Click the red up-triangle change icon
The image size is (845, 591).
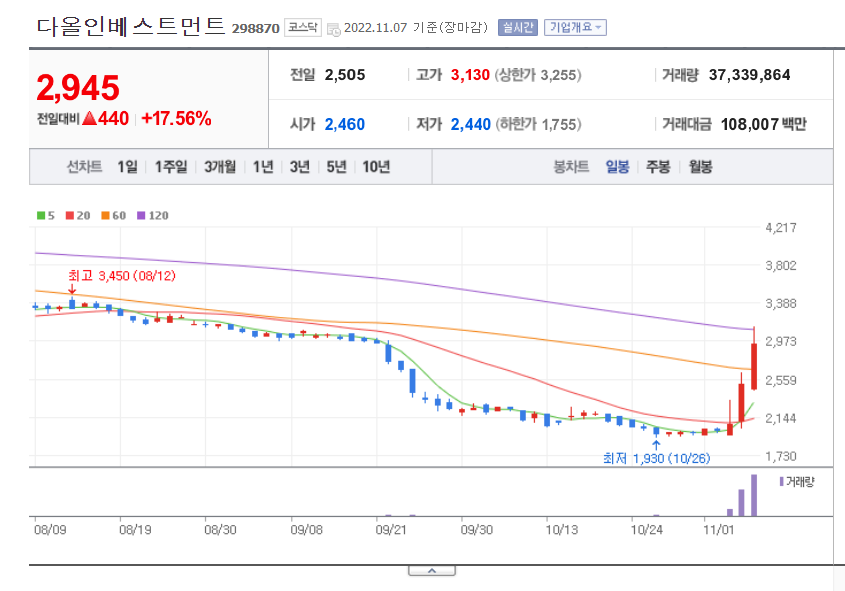(89, 118)
